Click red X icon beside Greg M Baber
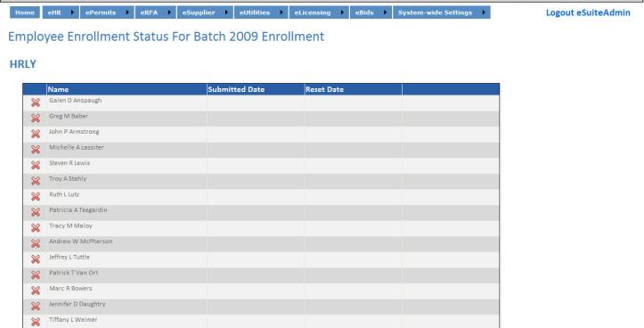This screenshot has height=328, width=644. click(x=36, y=119)
